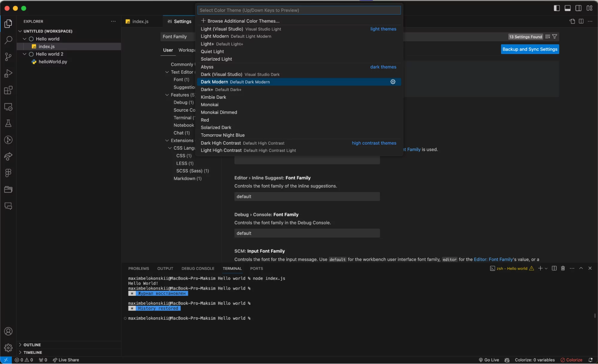Toggle bottom panel visibility
Screen dimensions: 598x364
567,8
